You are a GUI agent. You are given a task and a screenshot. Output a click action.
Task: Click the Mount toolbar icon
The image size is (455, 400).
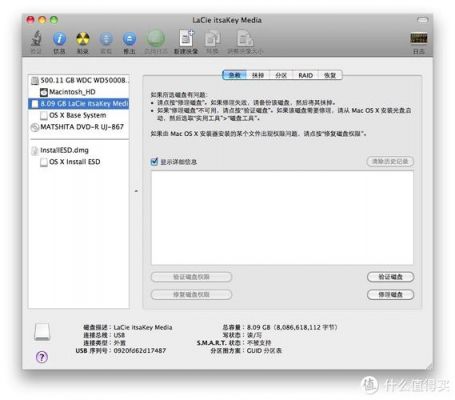click(106, 39)
